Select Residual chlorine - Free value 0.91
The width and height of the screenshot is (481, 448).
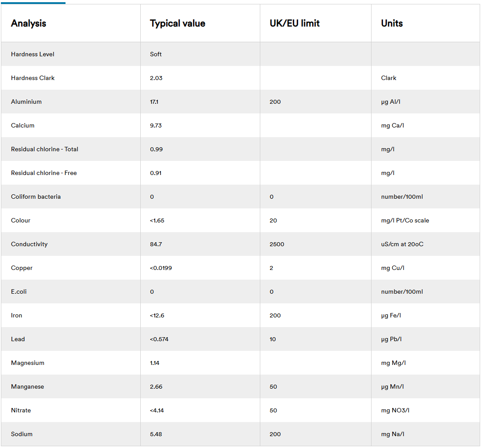click(156, 173)
